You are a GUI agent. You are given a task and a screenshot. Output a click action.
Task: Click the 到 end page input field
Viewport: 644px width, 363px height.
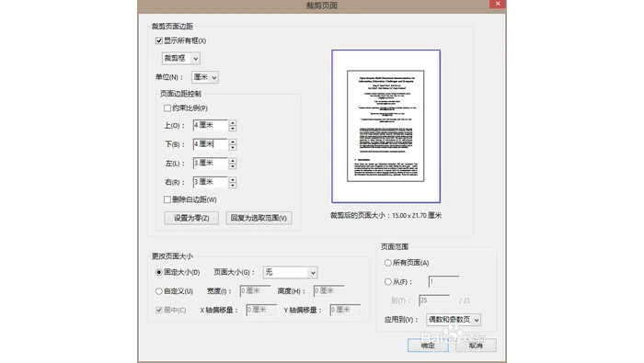(434, 301)
